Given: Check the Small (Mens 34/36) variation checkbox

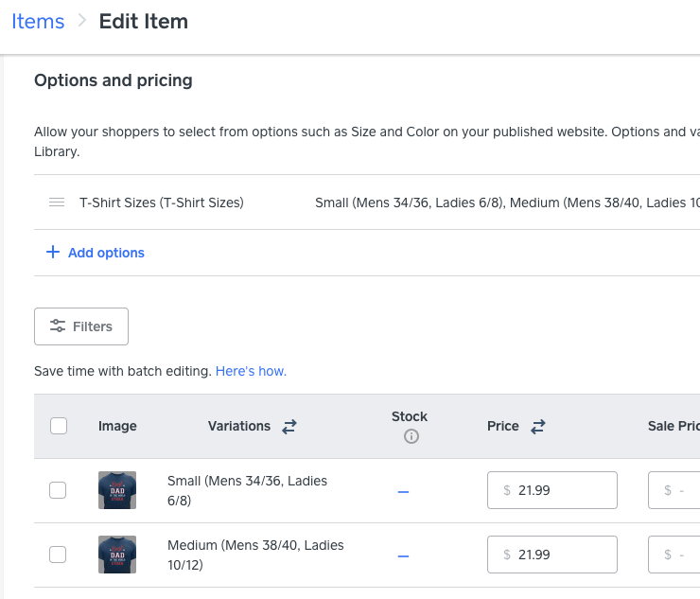Looking at the screenshot, I should coord(58,490).
